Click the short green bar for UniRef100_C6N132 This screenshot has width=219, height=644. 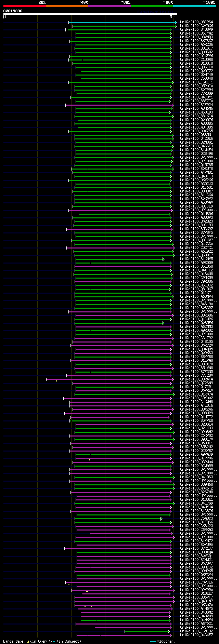click(x=147, y=631)
